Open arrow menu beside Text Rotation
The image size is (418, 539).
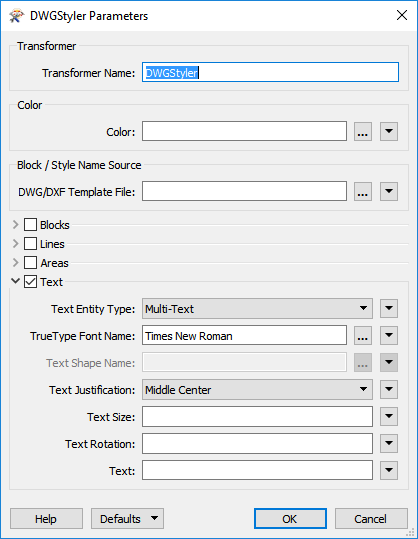click(x=389, y=443)
